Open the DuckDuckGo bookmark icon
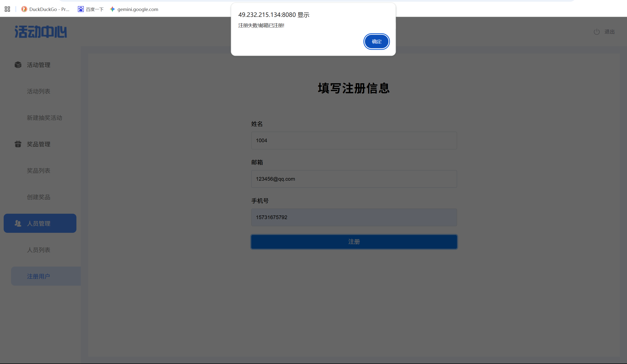Image resolution: width=627 pixels, height=364 pixels. tap(24, 9)
